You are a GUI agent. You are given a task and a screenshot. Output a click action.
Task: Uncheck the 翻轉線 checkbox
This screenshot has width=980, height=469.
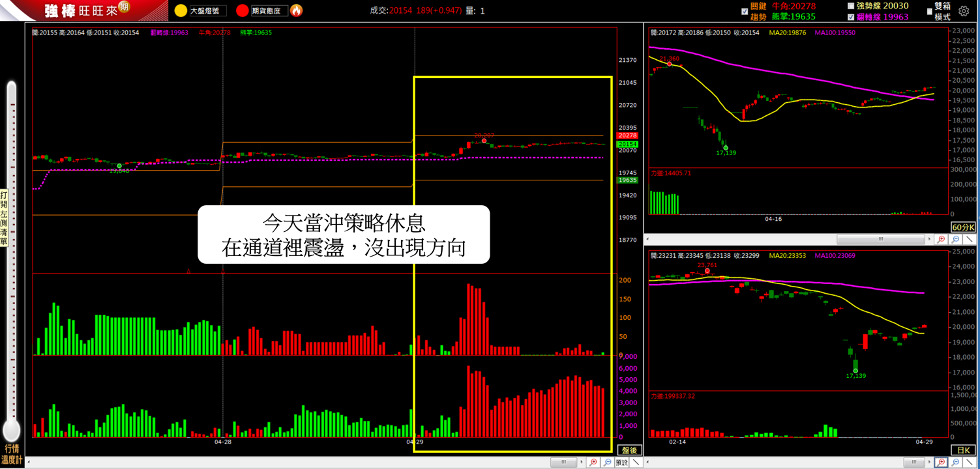coord(850,17)
